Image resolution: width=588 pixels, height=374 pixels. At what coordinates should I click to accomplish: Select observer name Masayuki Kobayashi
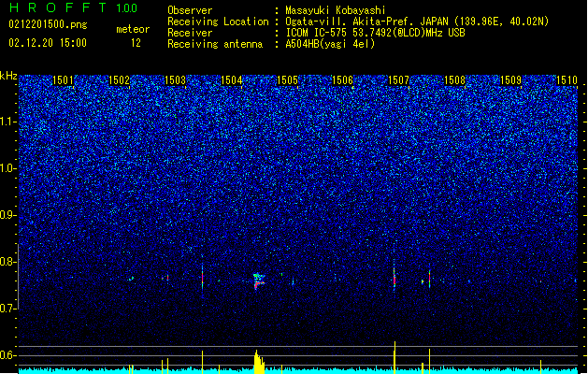tap(336, 10)
